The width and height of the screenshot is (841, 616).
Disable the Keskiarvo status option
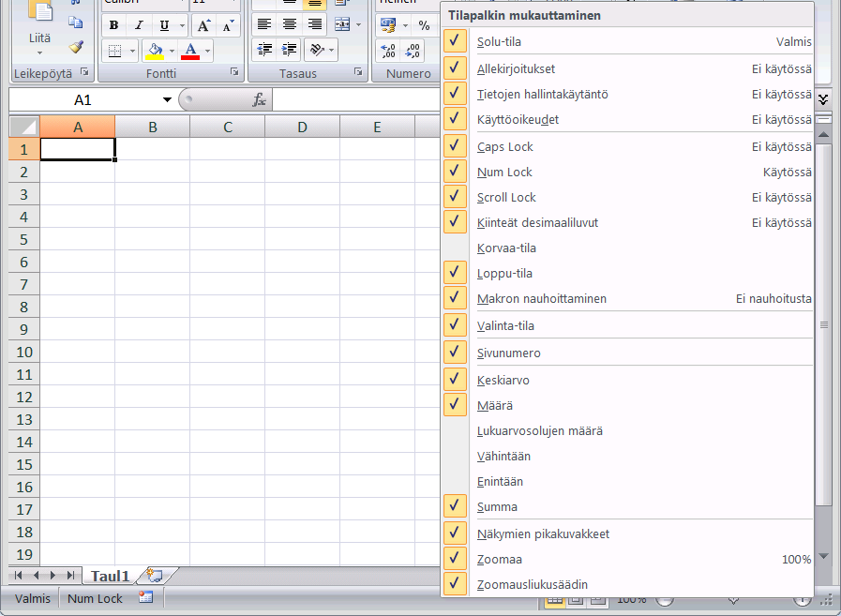coord(627,380)
